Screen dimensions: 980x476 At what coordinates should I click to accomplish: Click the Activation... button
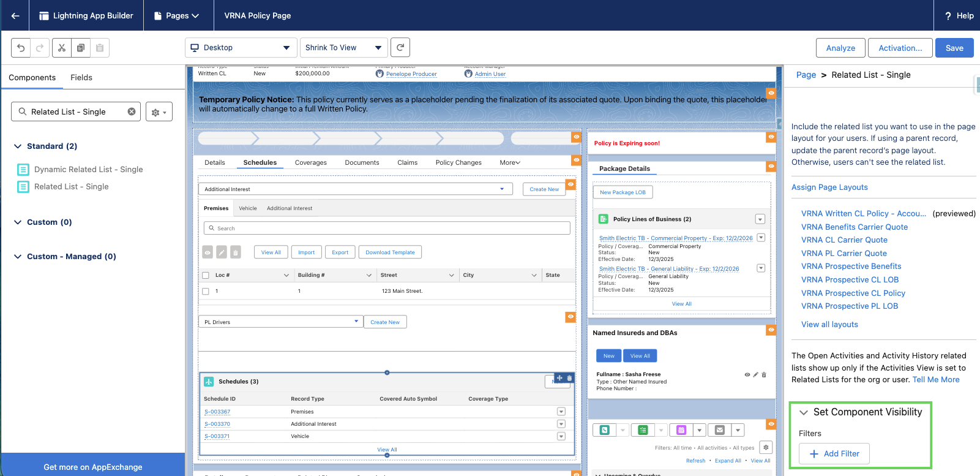point(900,48)
